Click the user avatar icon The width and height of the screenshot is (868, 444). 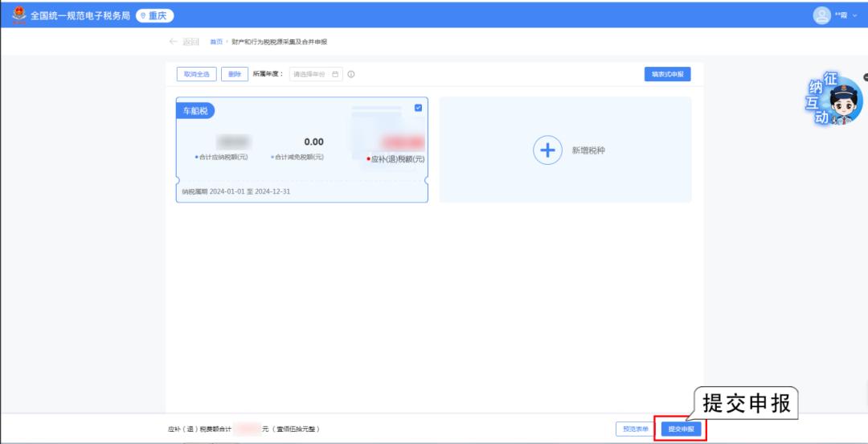point(821,15)
